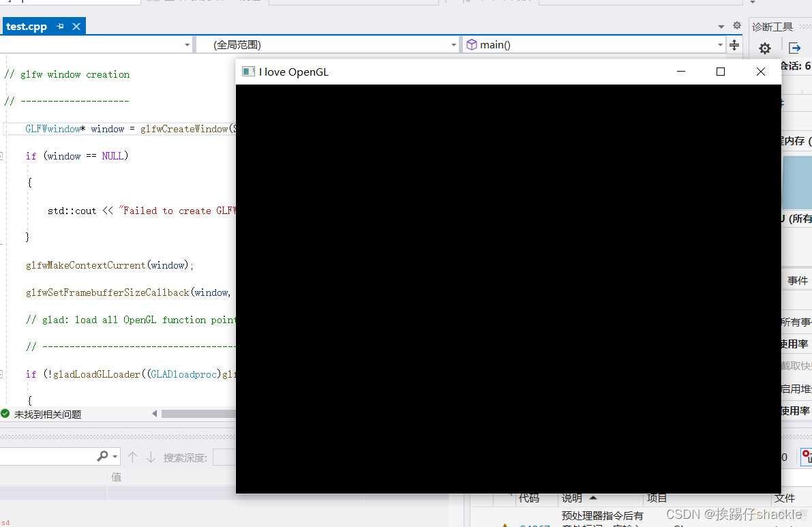Open the search options dropdown arrow
The height and width of the screenshot is (527, 812).
point(115,457)
